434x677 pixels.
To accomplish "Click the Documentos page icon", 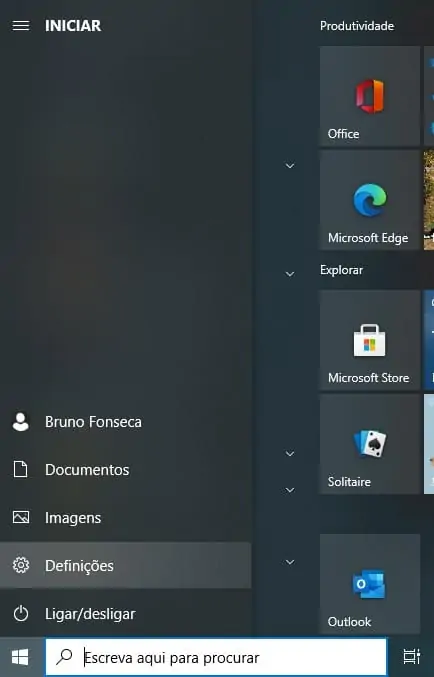I will [x=21, y=469].
